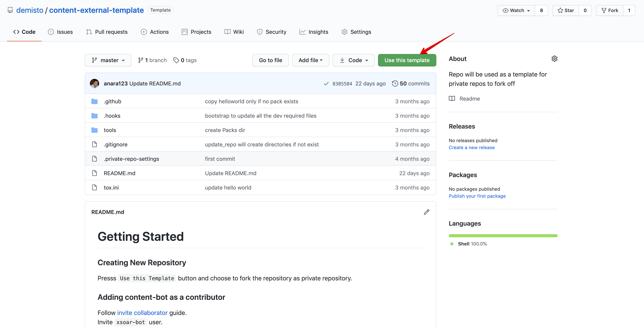Screen dimensions: 644x327
Task: Click the repository template icon beside demisto
Action: coord(10,10)
